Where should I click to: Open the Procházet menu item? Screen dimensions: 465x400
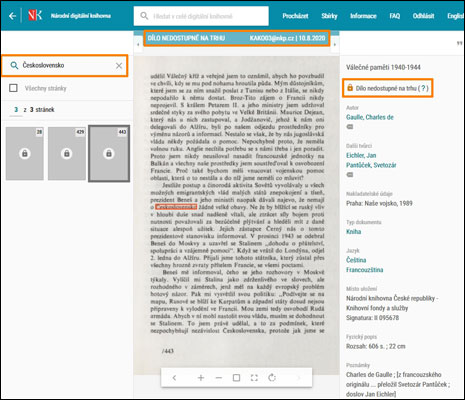pos(295,16)
